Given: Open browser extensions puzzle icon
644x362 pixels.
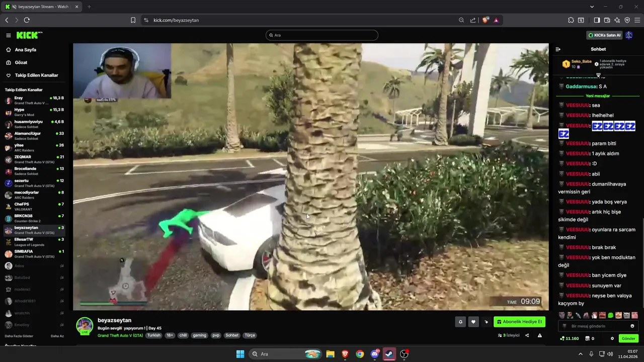Looking at the screenshot, I should click(571, 20).
